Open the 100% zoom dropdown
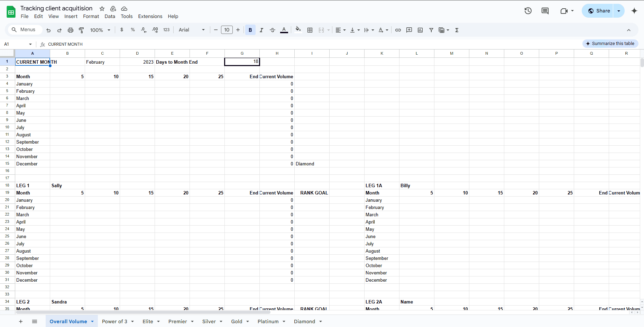Viewport: 644px width, 327px height. 100,30
